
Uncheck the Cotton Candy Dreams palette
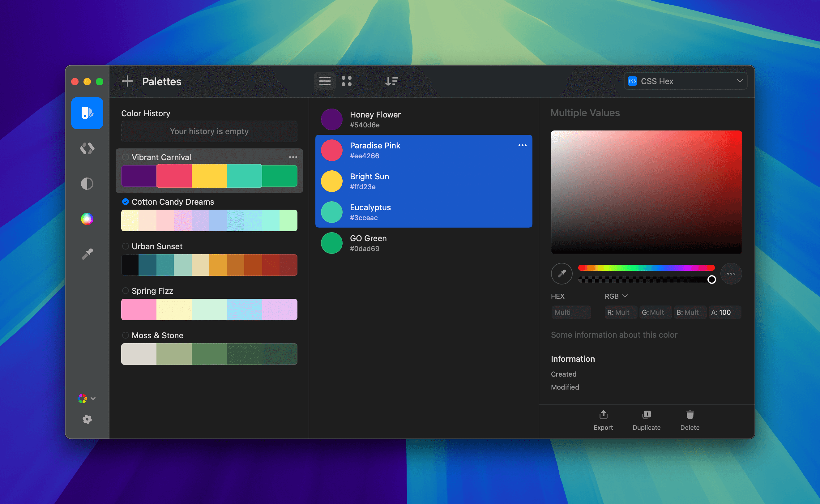coord(126,202)
